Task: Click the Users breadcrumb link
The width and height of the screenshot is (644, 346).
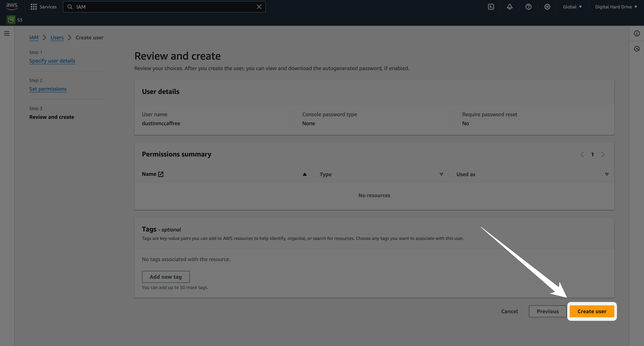Action: point(57,37)
